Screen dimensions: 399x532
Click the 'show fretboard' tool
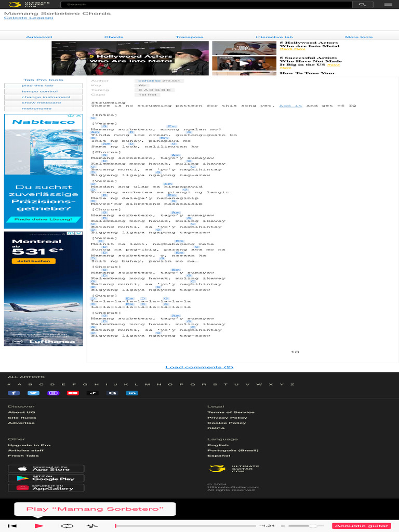(44, 103)
